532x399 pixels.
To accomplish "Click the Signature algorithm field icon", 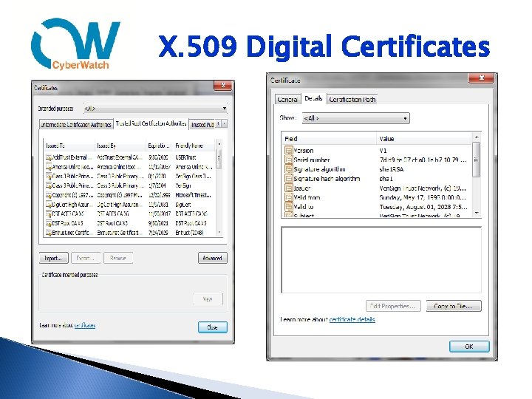I will 288,169.
